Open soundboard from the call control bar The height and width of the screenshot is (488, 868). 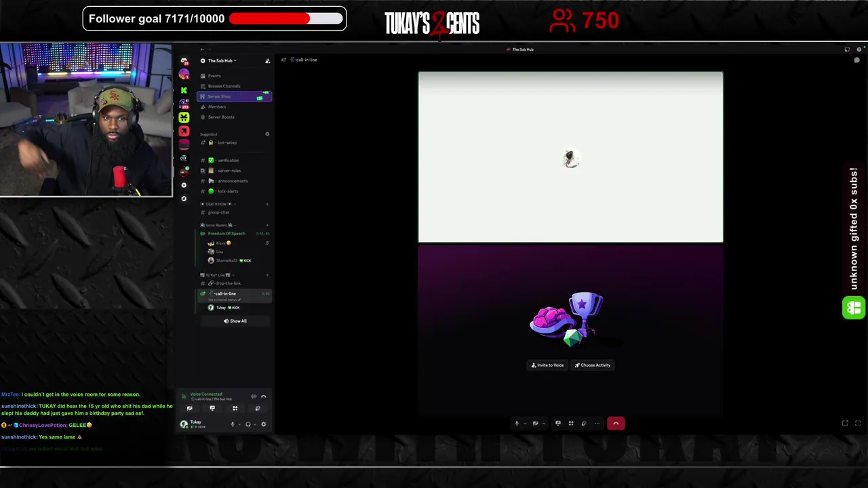point(584,424)
